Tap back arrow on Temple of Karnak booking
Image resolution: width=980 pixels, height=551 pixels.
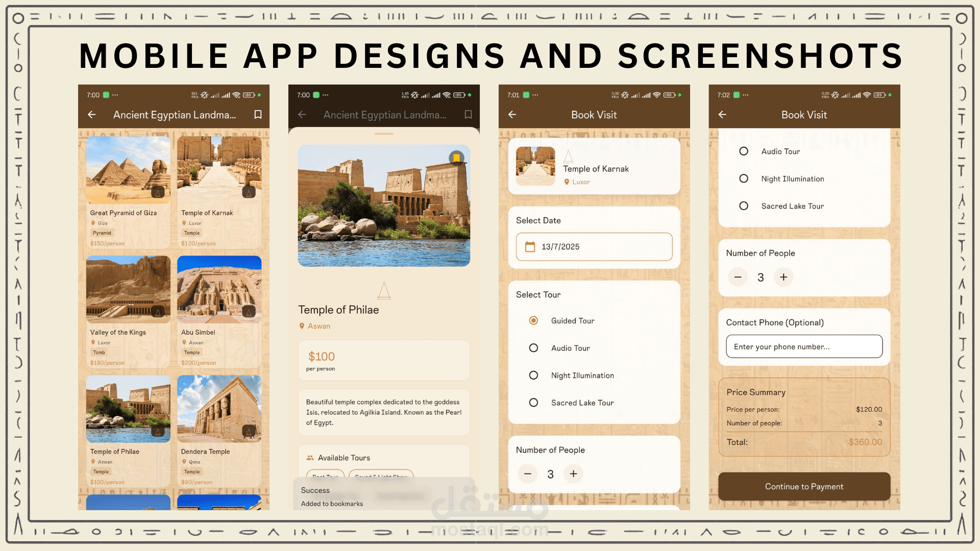512,115
